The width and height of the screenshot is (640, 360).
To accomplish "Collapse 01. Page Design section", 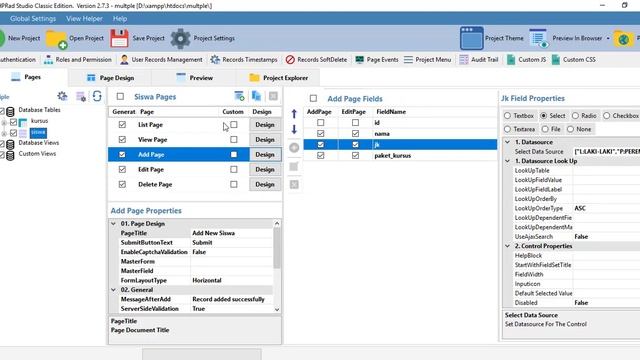I will 113,224.
